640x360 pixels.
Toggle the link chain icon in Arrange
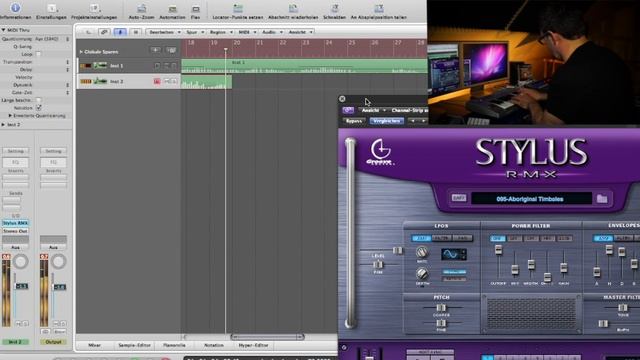(x=104, y=32)
